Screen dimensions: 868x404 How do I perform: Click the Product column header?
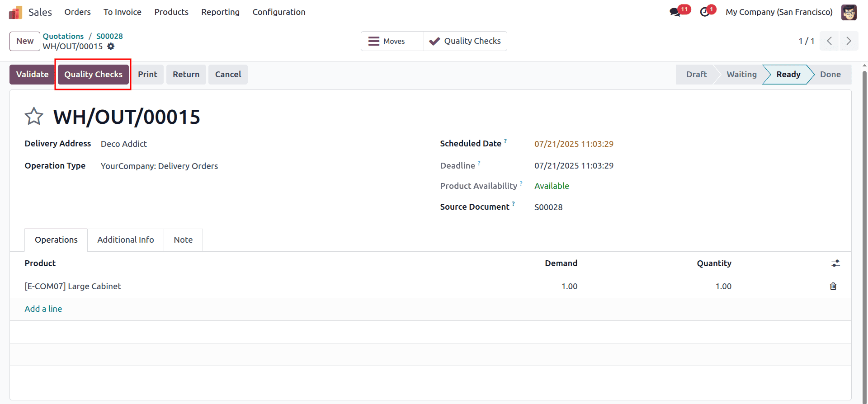pos(40,263)
